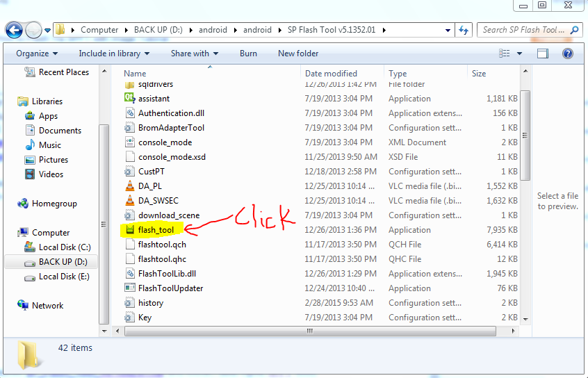Click the Authentication.dll file icon
588x378 pixels.
click(x=130, y=113)
